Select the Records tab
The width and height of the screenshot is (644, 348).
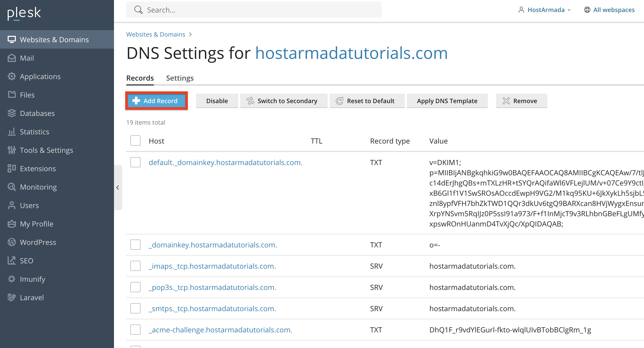click(140, 78)
